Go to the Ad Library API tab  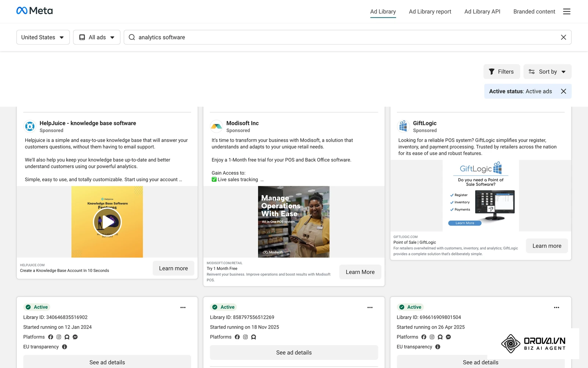tap(482, 11)
